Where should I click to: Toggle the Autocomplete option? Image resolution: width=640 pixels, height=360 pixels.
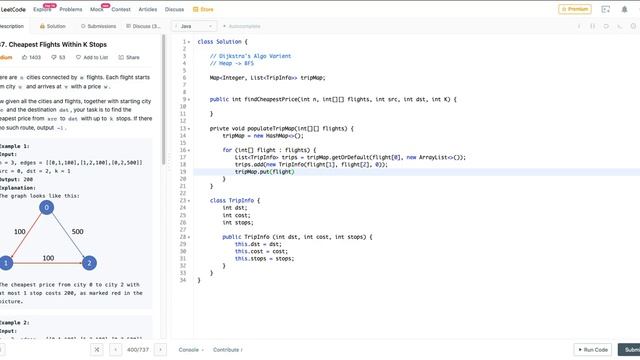pyautogui.click(x=241, y=26)
